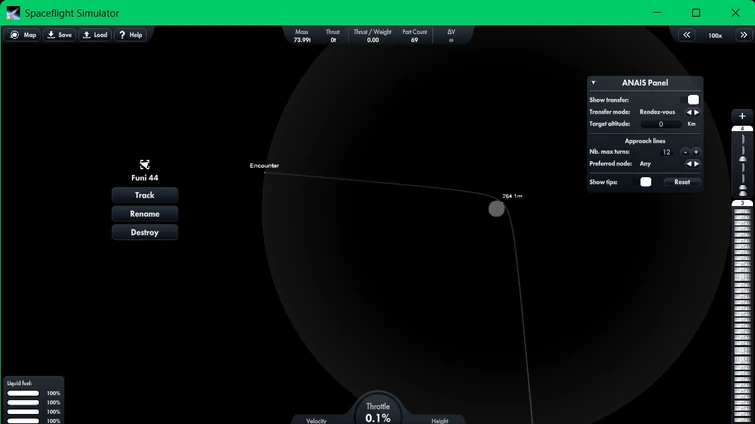Image resolution: width=755 pixels, height=424 pixels.
Task: Click the Throttle 0.1% gauge
Action: tap(378, 411)
